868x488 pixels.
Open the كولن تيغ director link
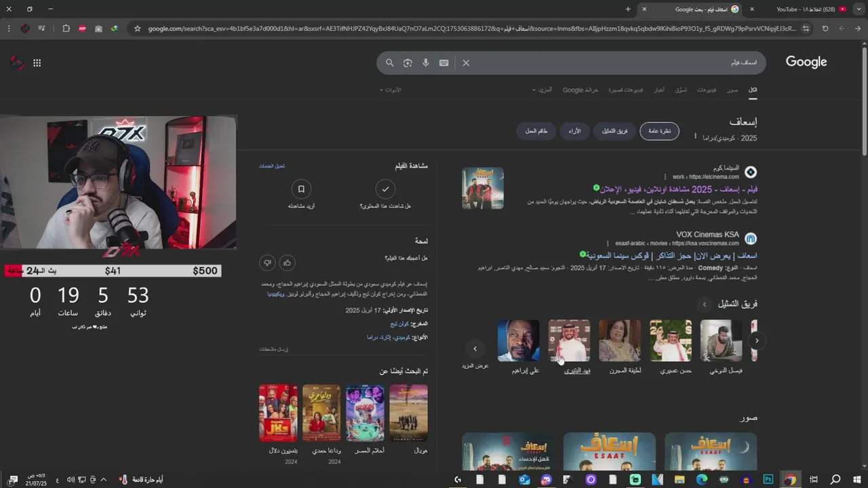coord(399,324)
